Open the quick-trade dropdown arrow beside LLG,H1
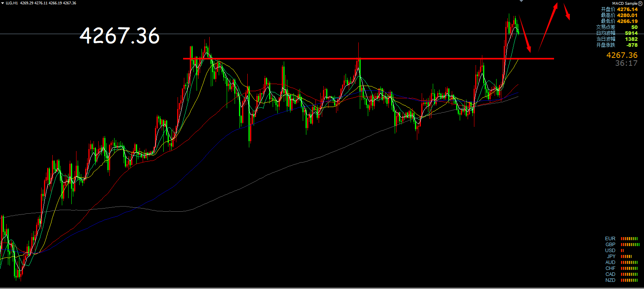Screen dimensions: 644x289 2,3
